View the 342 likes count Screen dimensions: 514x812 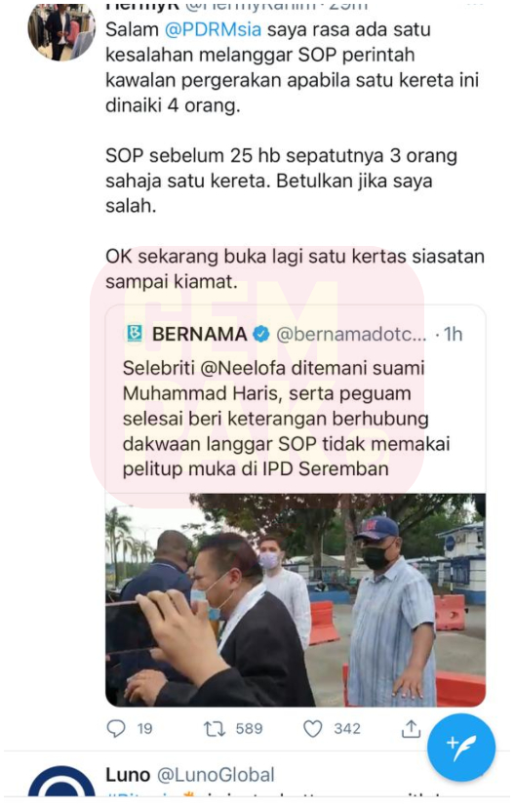pyautogui.click(x=347, y=729)
